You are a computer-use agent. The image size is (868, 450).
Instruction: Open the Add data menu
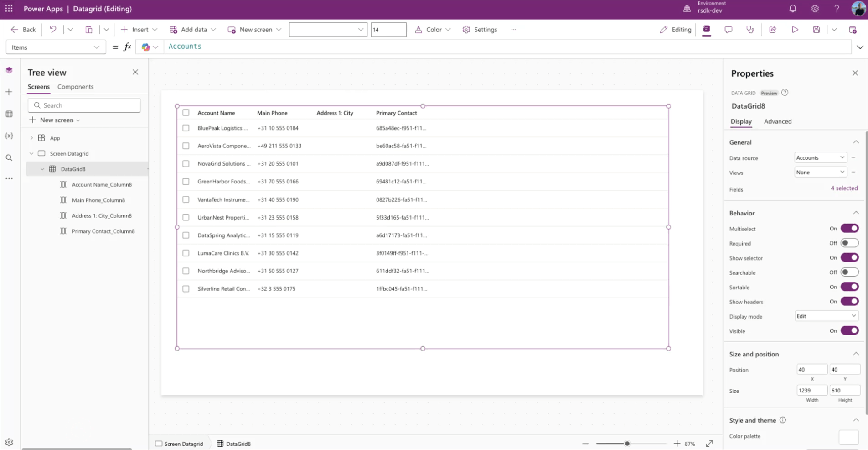pyautogui.click(x=192, y=30)
